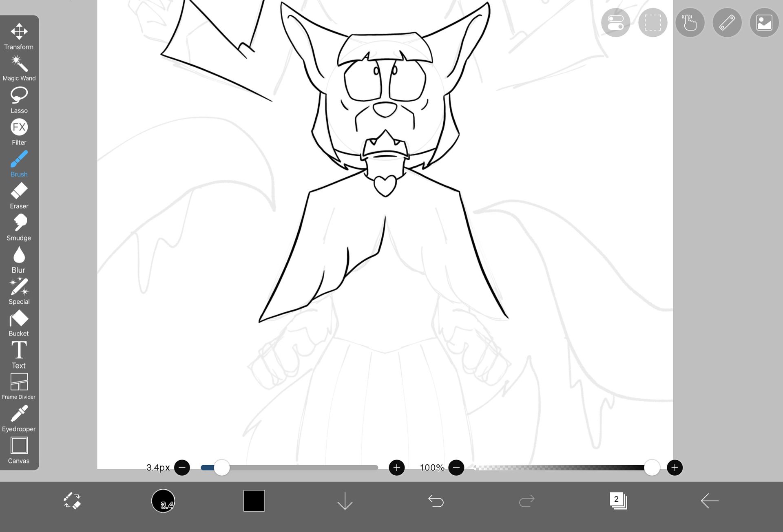The width and height of the screenshot is (783, 532).
Task: Select the Brush tool
Action: coord(19,164)
